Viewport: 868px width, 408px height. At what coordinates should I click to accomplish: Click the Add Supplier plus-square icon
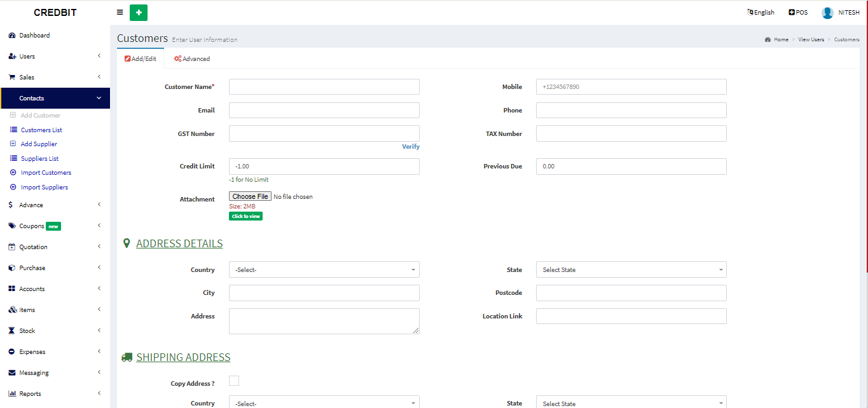(x=13, y=144)
